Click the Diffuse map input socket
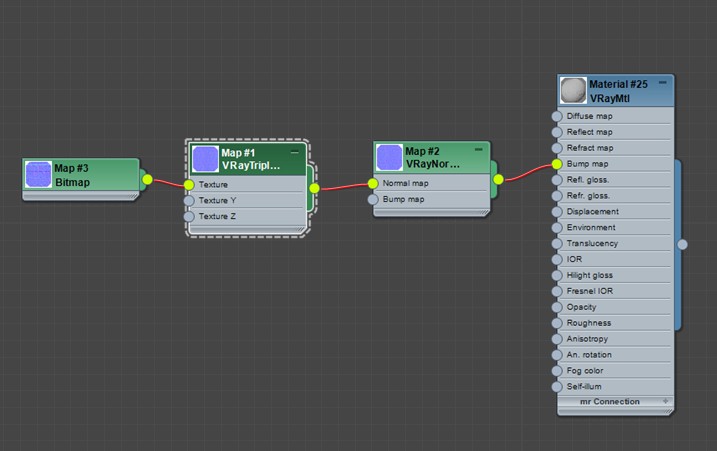 pos(556,116)
